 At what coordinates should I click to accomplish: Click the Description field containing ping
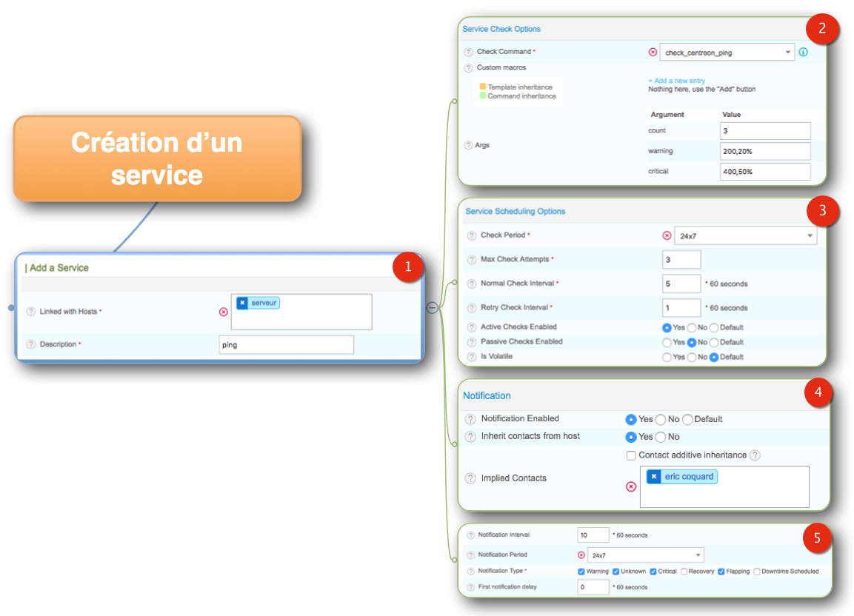tap(286, 344)
